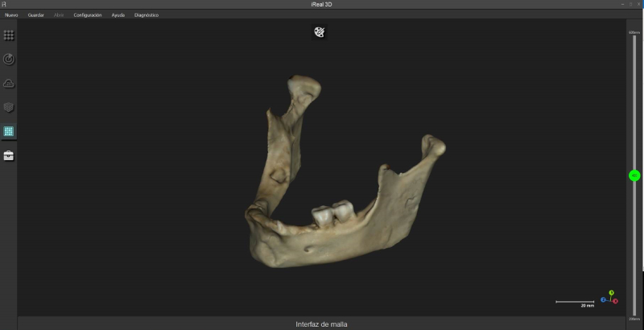Click the green distance slider handle
The height and width of the screenshot is (330, 644).
(634, 175)
